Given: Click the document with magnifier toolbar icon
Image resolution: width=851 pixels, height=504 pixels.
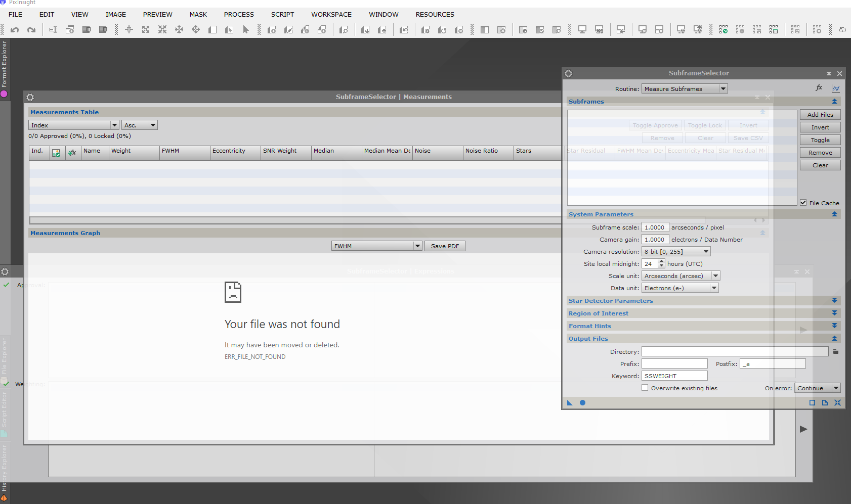Looking at the screenshot, I should (x=344, y=30).
